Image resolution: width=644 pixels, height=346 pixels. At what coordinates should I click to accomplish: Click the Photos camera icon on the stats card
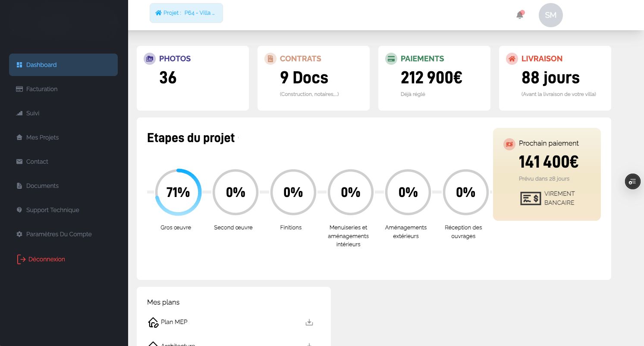[149, 59]
